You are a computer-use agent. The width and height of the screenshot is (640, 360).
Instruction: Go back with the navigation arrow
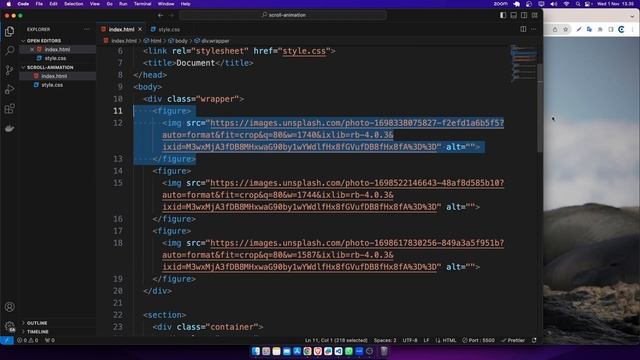point(160,15)
